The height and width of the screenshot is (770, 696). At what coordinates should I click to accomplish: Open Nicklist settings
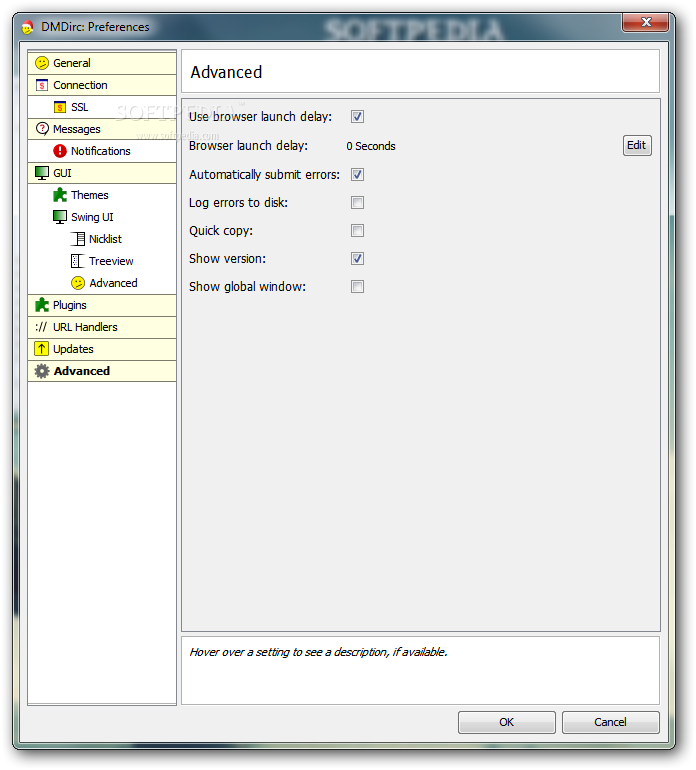click(x=102, y=239)
